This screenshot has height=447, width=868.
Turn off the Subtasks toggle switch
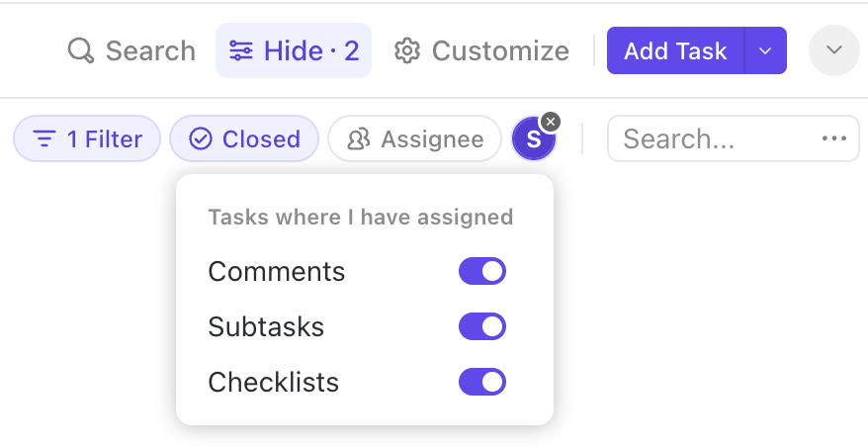482,326
